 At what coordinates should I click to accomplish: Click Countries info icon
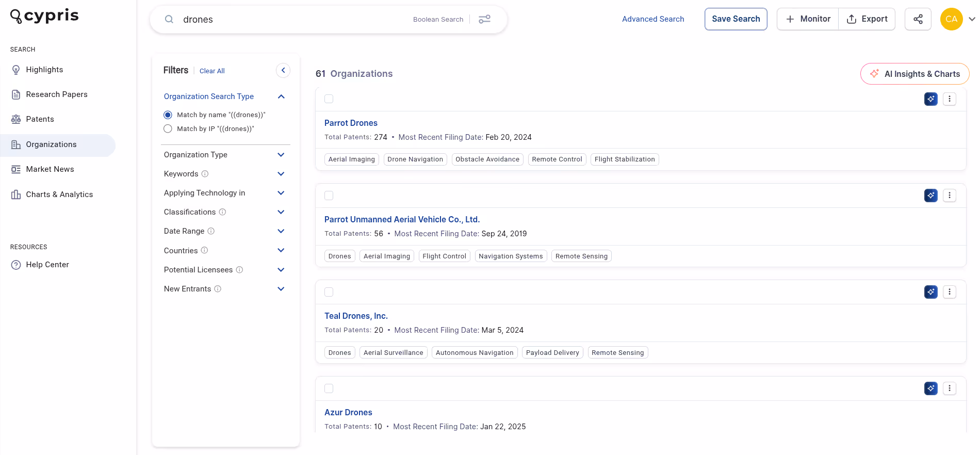point(204,250)
